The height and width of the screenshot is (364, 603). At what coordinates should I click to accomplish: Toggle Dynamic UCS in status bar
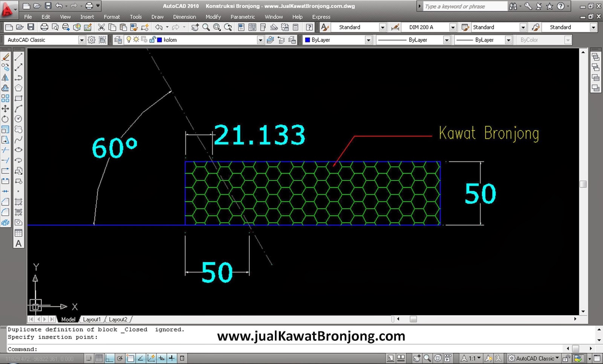click(151, 358)
